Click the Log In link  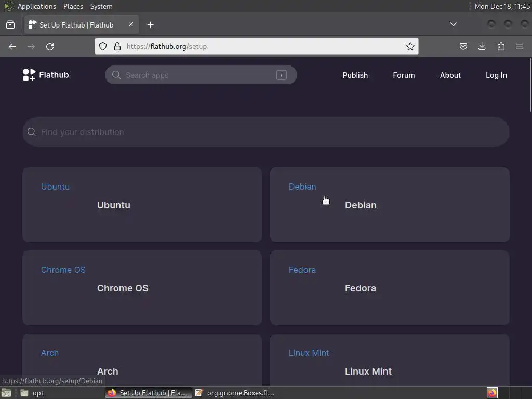click(496, 75)
